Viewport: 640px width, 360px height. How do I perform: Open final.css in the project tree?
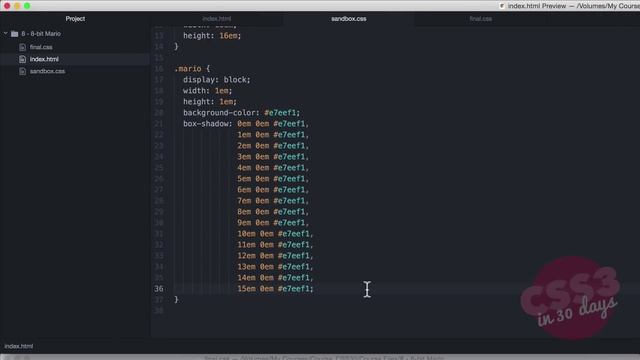click(41, 47)
